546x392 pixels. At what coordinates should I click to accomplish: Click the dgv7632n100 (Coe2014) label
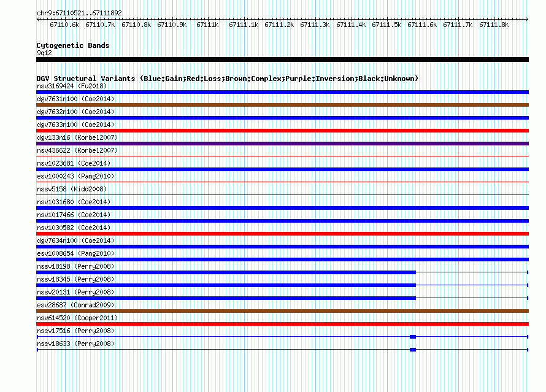point(75,112)
